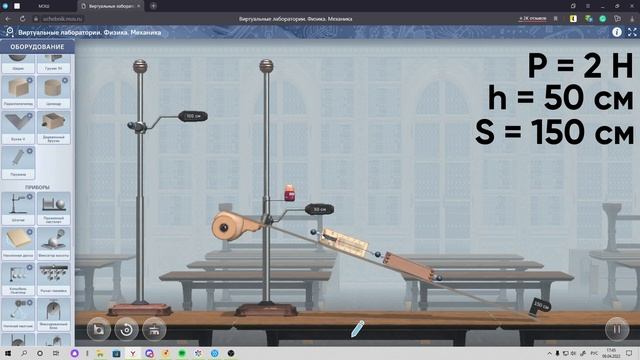
Task: Open the lab info icon
Action: tap(616, 32)
